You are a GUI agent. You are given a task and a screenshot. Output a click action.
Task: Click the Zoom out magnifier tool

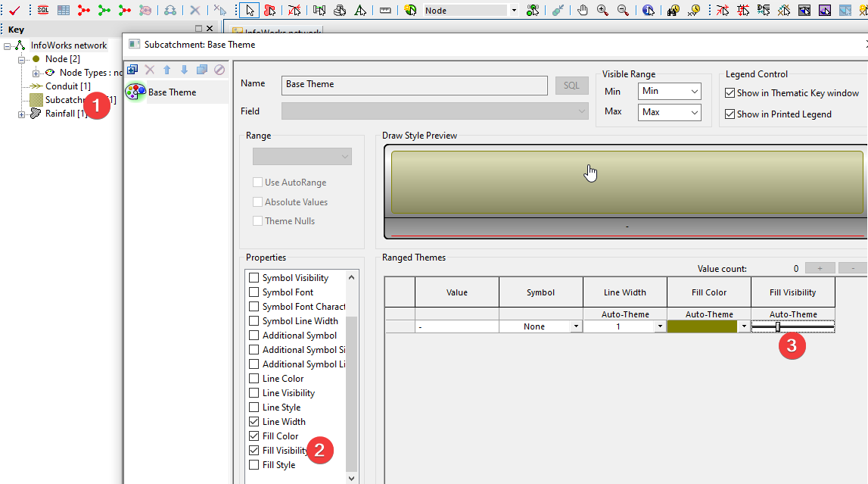pyautogui.click(x=622, y=10)
